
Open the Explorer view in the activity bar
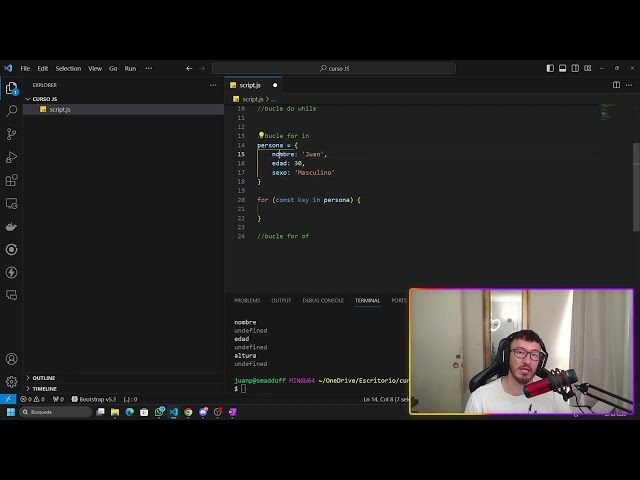[11, 88]
